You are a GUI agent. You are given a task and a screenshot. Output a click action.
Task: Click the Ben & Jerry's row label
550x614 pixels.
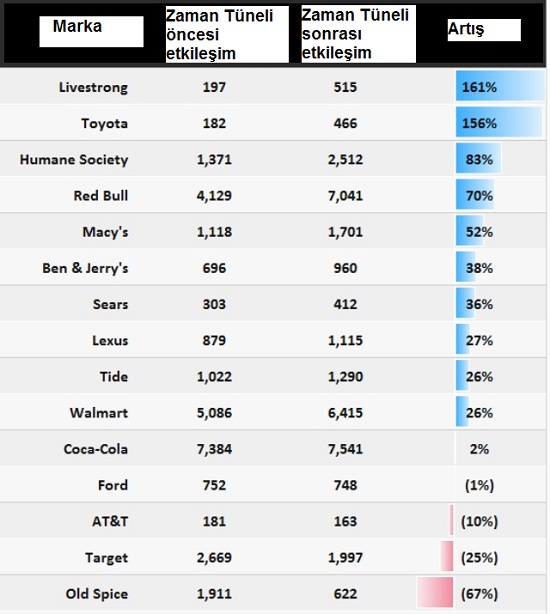pyautogui.click(x=85, y=268)
